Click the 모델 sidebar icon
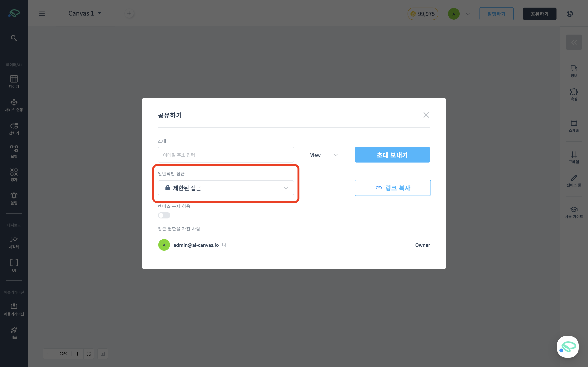The width and height of the screenshot is (588, 367). (x=14, y=151)
